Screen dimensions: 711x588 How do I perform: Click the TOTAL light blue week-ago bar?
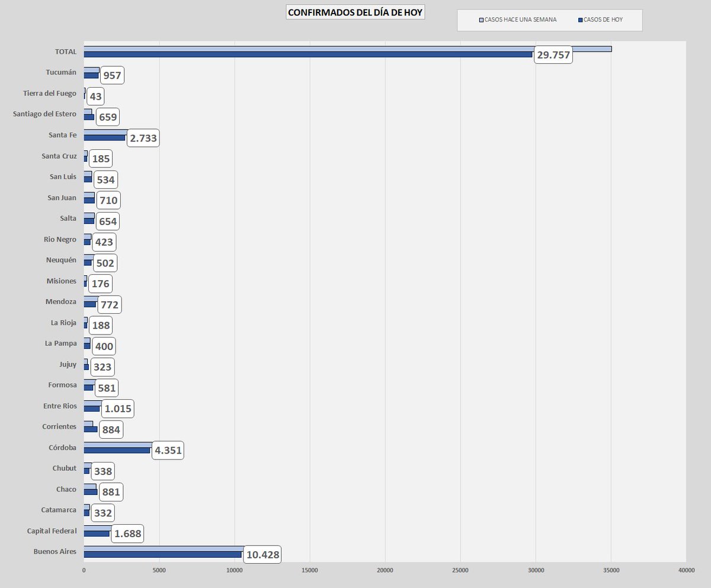[x=347, y=49]
